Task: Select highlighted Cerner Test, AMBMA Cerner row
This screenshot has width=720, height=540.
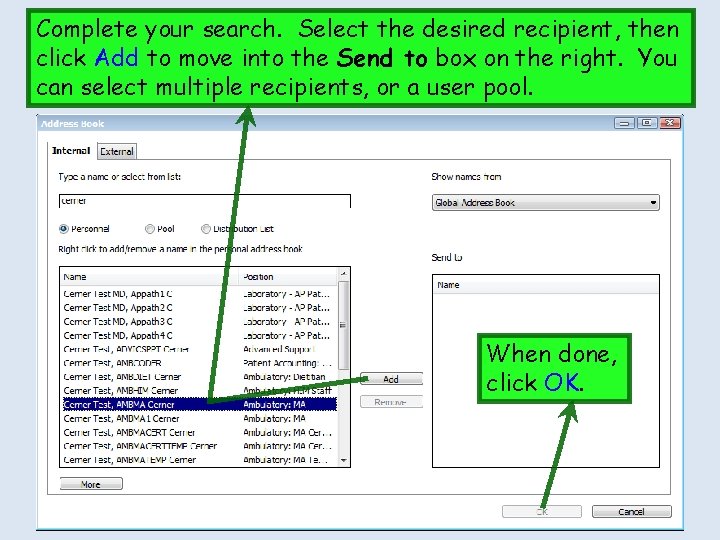Action: coord(199,405)
